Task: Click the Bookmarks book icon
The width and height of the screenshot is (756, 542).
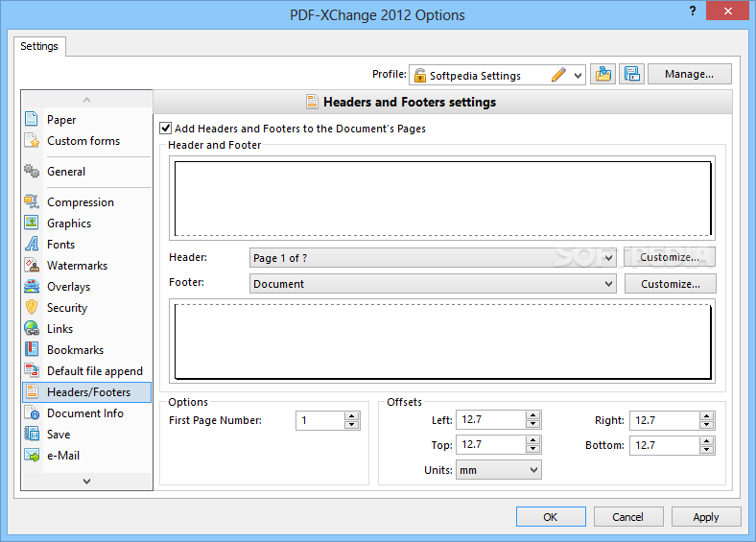Action: [32, 349]
